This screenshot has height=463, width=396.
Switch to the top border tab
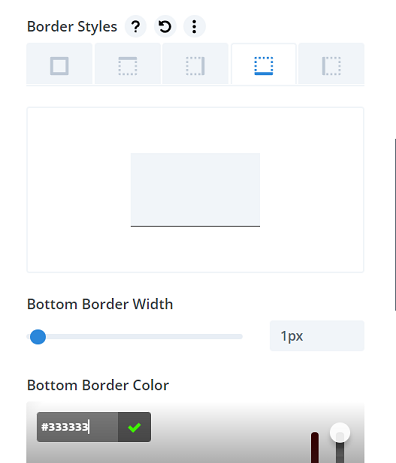[x=128, y=64]
